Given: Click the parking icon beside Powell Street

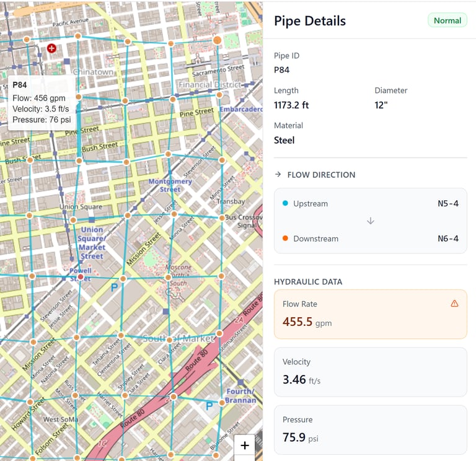Looking at the screenshot, I should point(114,288).
